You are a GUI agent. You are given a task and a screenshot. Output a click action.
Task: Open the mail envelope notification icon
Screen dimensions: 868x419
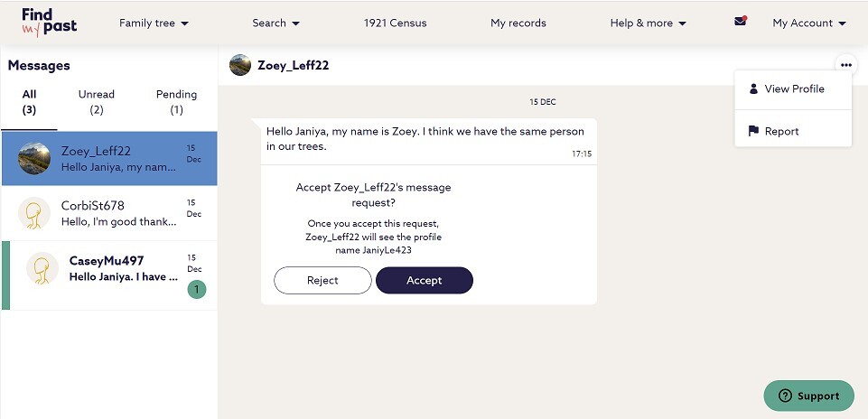tap(741, 22)
